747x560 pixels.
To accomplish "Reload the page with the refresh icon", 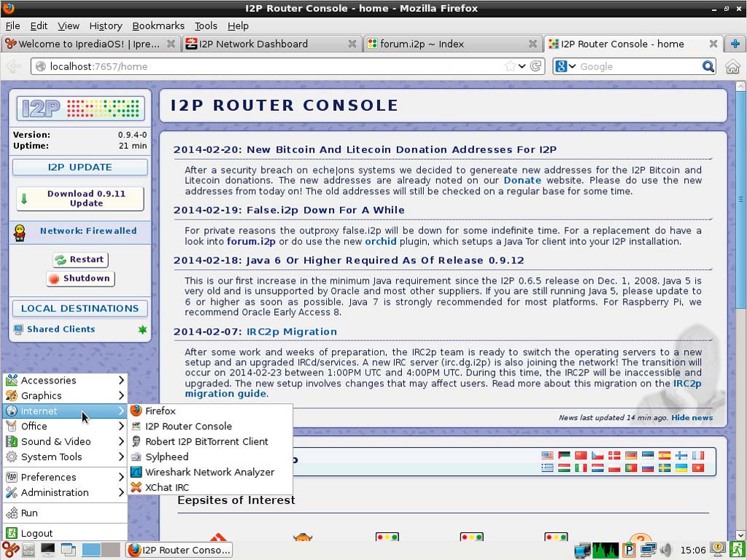I will [535, 66].
